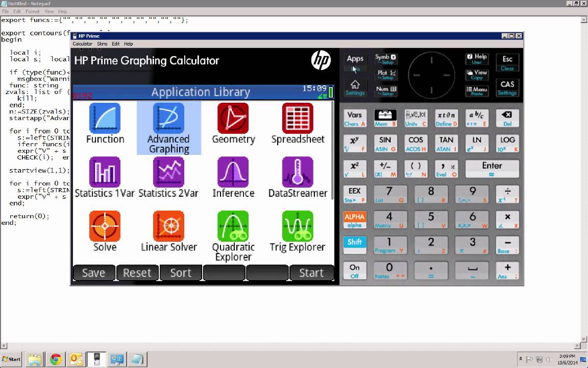Viewport: 588px width, 368px height.
Task: Open the DataStreamer app icon
Action: point(298,172)
